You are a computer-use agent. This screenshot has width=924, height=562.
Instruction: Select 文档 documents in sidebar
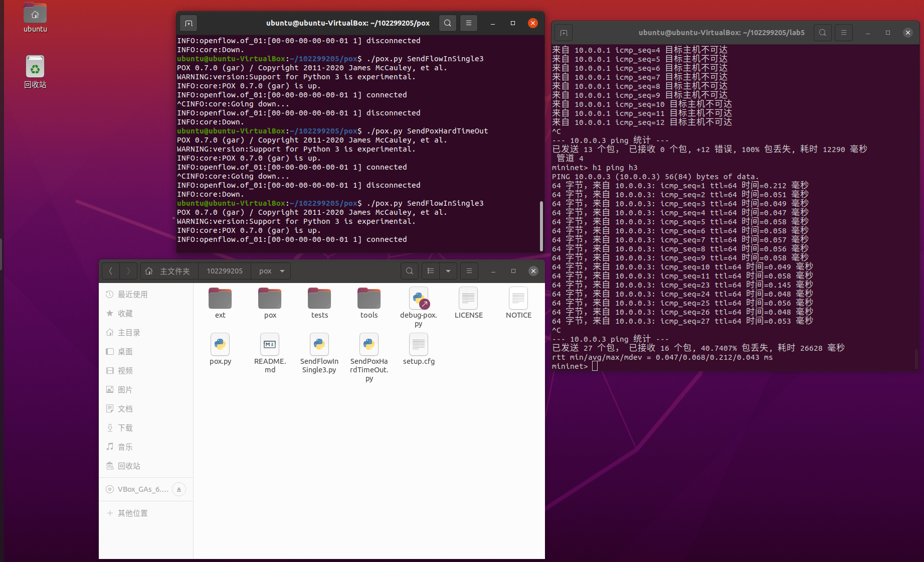pyautogui.click(x=146, y=409)
